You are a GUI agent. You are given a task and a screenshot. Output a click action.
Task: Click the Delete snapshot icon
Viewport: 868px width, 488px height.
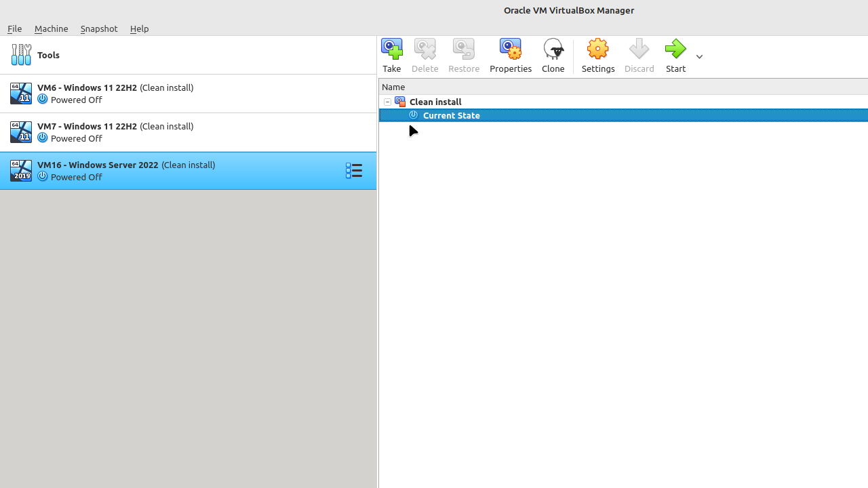[425, 49]
